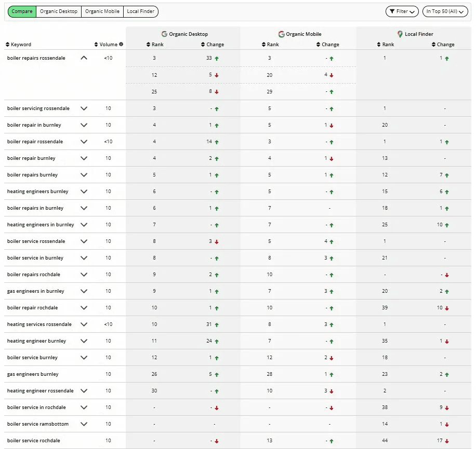This screenshot has width=476, height=449.
Task: Switch to the Organic Mobile tab
Action: tap(102, 11)
